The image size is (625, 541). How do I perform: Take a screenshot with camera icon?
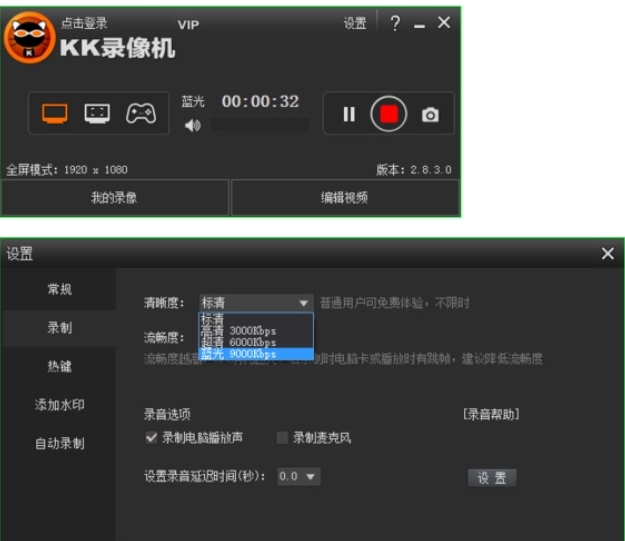[x=430, y=115]
